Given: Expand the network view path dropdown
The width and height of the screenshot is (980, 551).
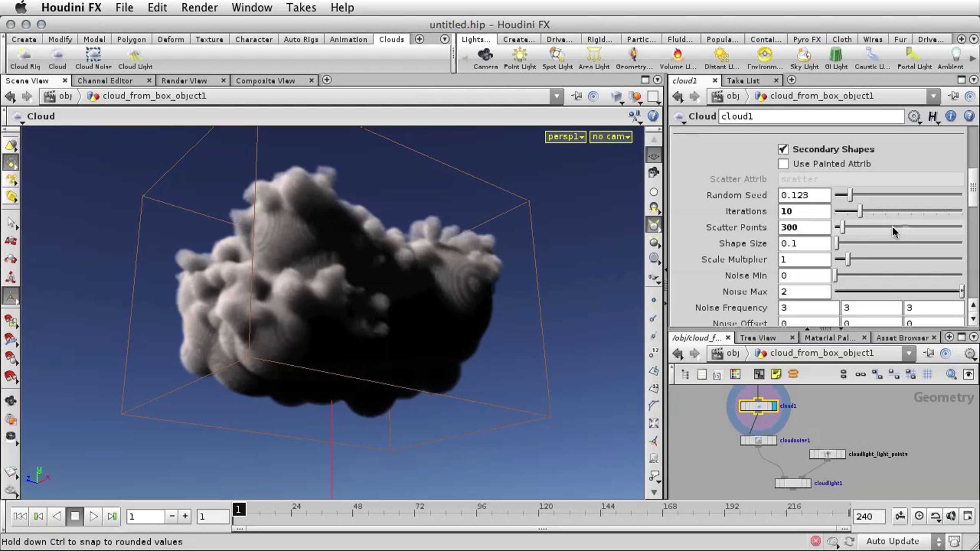Looking at the screenshot, I should click(x=909, y=353).
